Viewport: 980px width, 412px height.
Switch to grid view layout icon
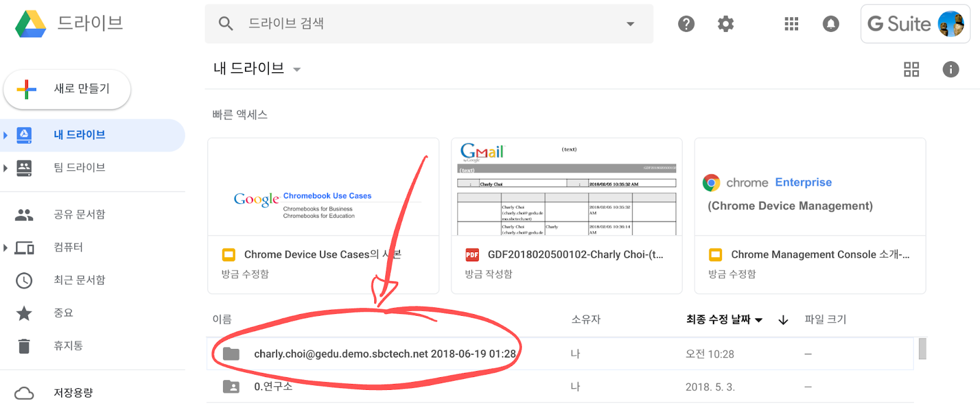[911, 69]
